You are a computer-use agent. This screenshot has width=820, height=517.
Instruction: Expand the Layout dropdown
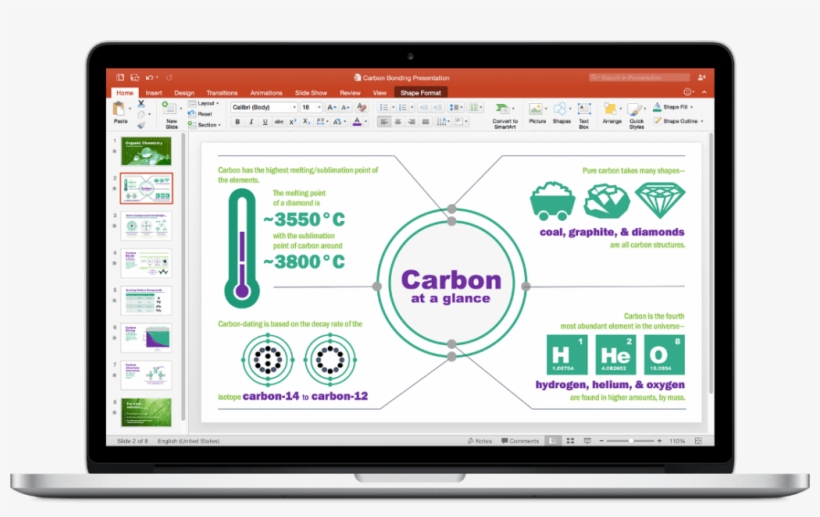tap(204, 104)
